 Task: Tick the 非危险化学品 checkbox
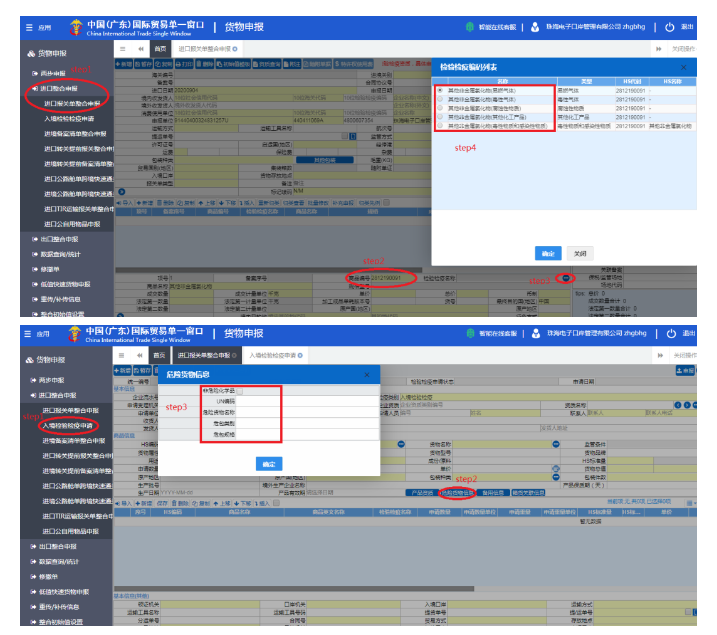click(241, 391)
